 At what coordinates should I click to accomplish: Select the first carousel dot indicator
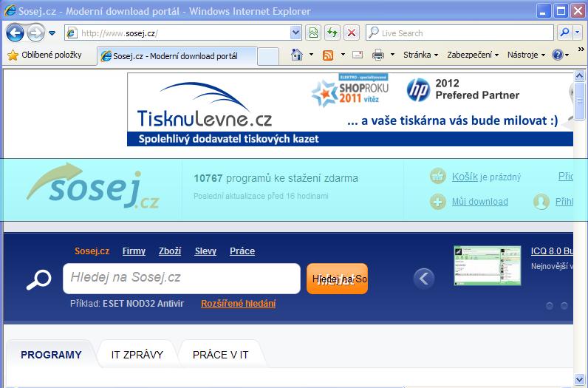(x=550, y=306)
